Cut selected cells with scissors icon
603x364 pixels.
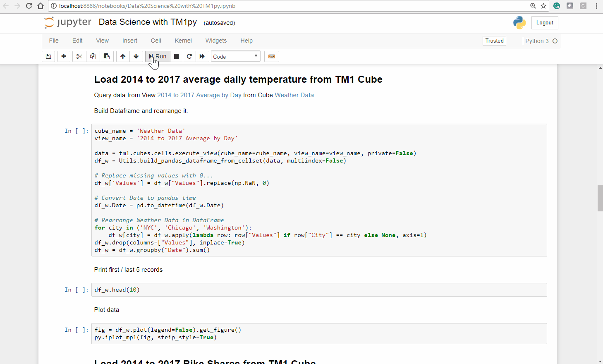tap(79, 57)
